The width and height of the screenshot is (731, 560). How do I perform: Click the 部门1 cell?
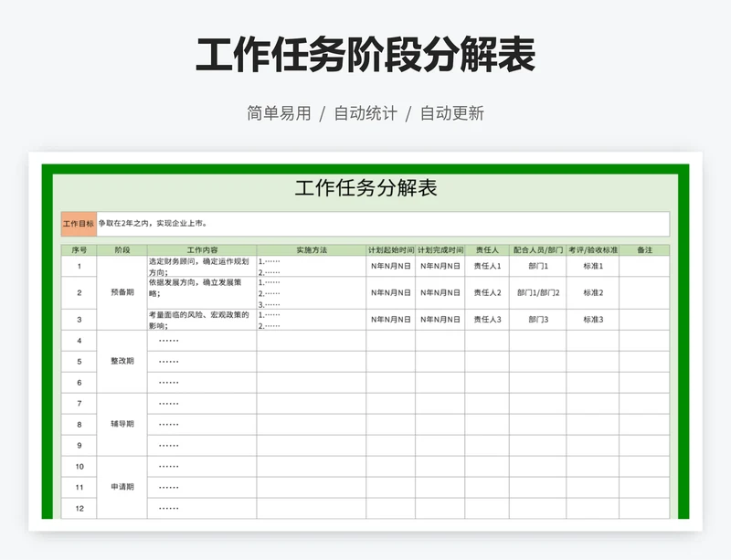(x=538, y=266)
